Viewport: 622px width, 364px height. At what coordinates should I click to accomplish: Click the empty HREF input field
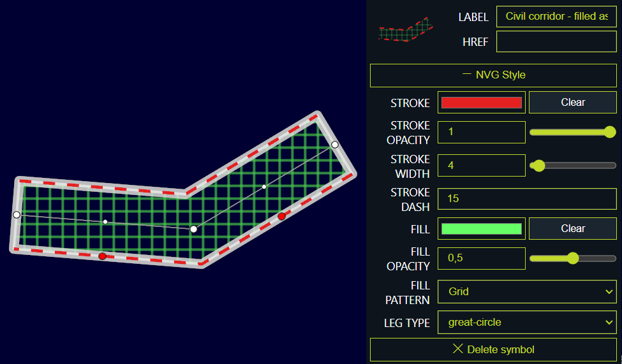click(556, 41)
